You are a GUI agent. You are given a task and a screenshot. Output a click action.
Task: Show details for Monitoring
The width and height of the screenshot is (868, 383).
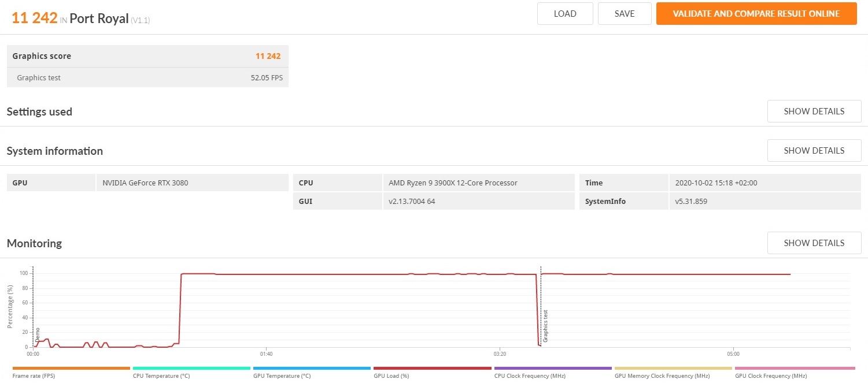(814, 243)
